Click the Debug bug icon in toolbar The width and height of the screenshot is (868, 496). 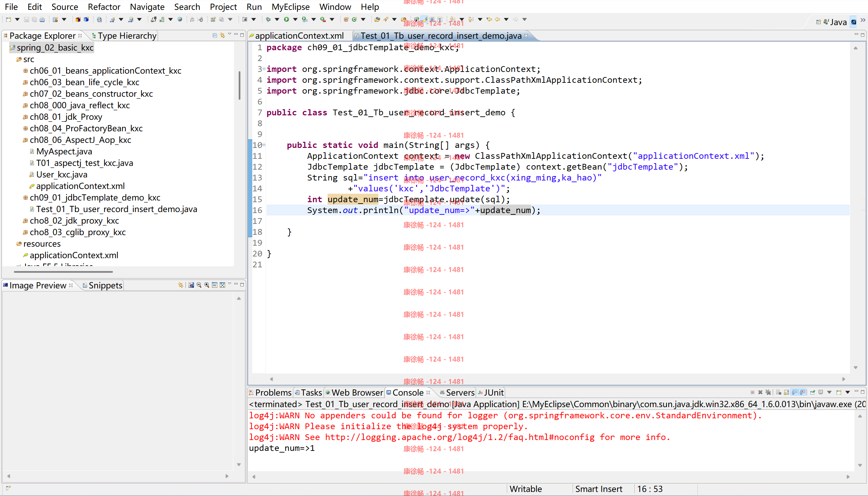[x=268, y=19]
